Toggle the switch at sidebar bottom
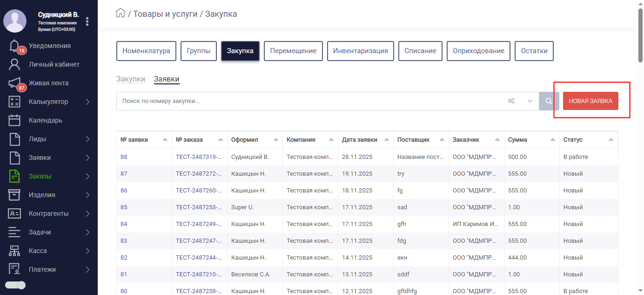Screen dimensions: 644x295 tap(15, 285)
